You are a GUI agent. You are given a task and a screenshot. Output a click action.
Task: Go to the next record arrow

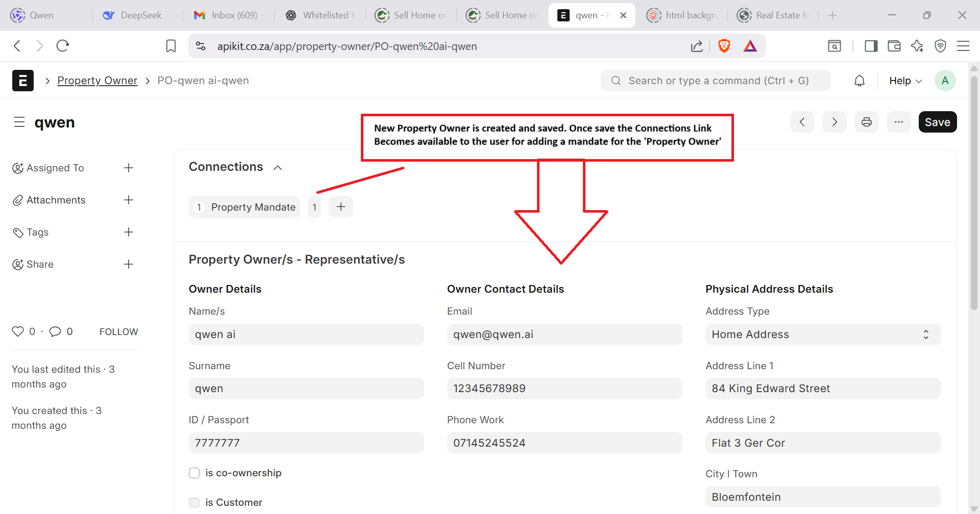pyautogui.click(x=835, y=122)
